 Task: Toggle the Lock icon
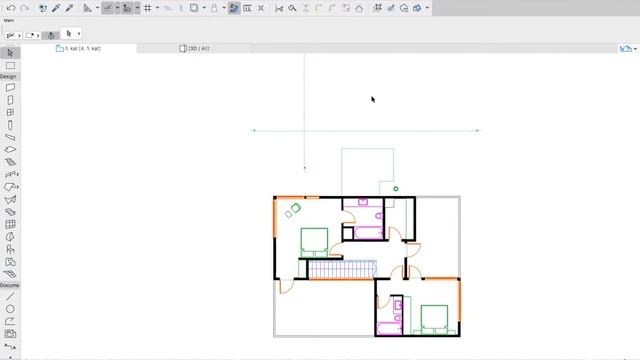pos(214,8)
